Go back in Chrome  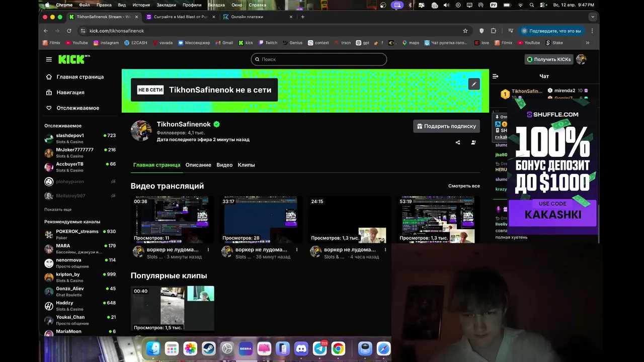[46, 31]
